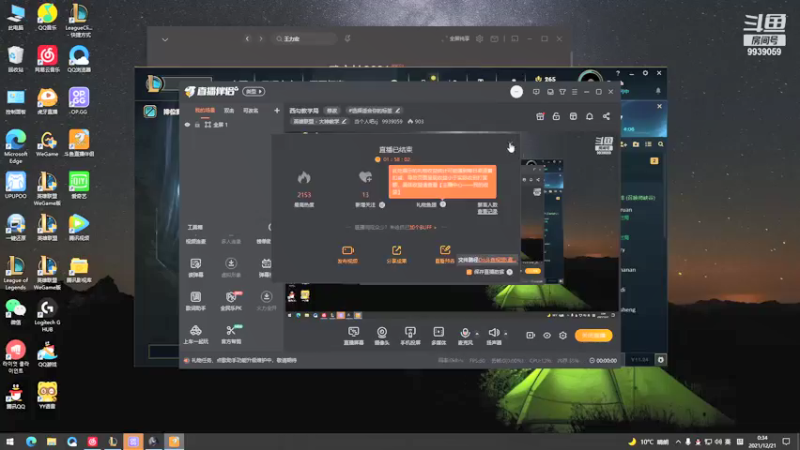Click the 扬声器 speaker icon
Viewport: 800px width, 450px height.
493,333
